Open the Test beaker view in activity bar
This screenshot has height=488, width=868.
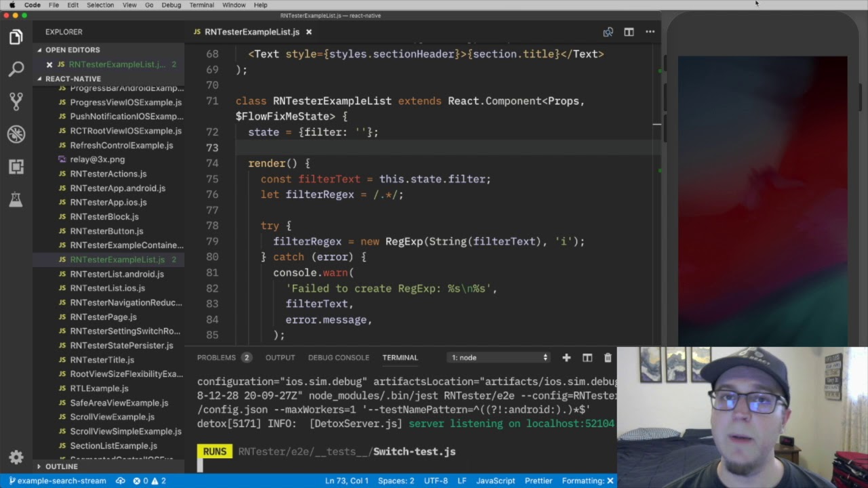click(16, 199)
